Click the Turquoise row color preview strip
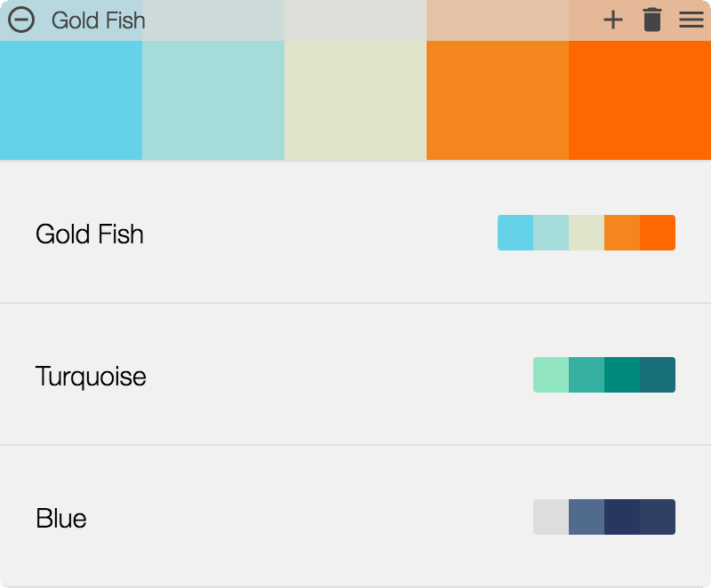Screen dimensions: 711x588 [x=604, y=375]
